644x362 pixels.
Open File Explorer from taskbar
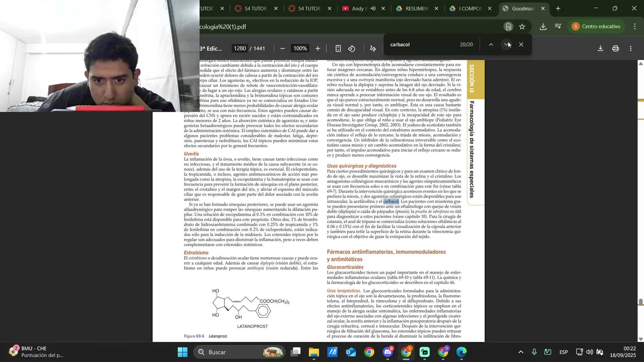click(x=314, y=352)
